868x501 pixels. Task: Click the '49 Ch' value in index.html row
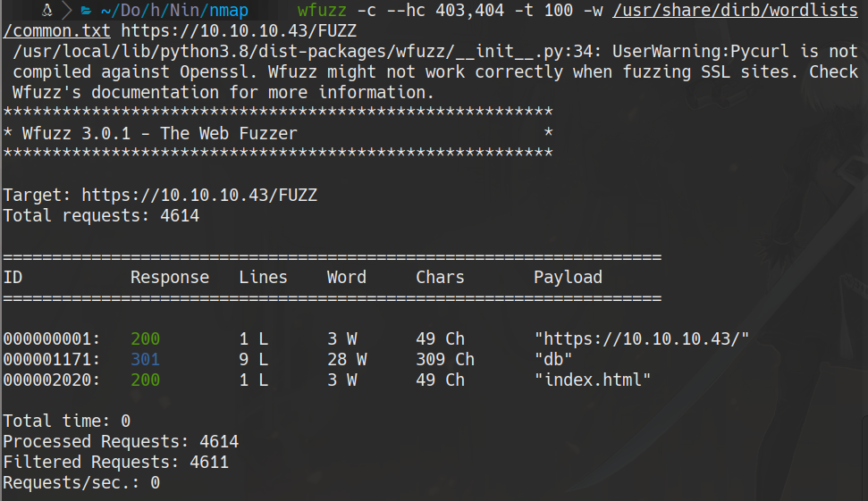[x=440, y=380]
